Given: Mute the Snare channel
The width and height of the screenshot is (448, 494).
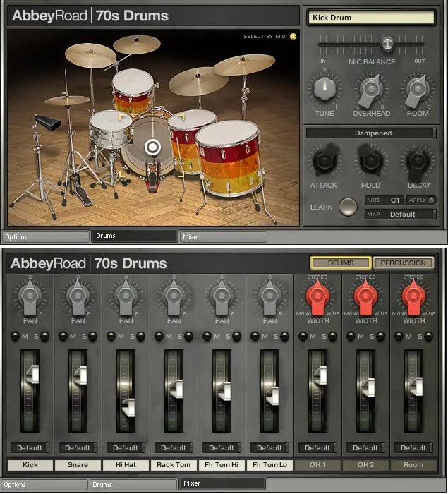Looking at the screenshot, I should (63, 336).
